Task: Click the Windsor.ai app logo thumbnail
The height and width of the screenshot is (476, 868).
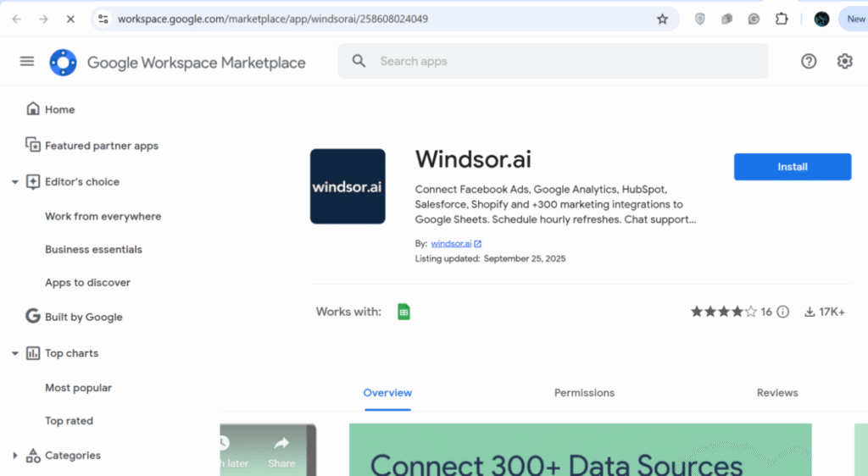Action: click(348, 186)
